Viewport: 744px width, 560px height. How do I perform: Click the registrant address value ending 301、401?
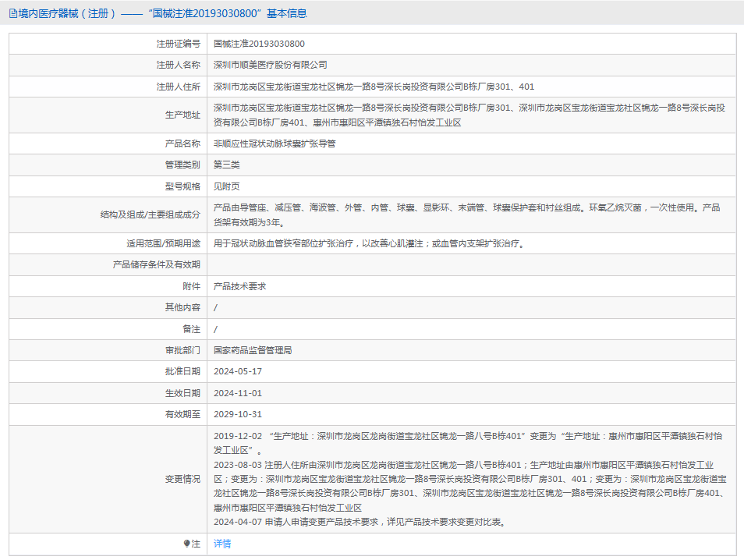pos(374,87)
